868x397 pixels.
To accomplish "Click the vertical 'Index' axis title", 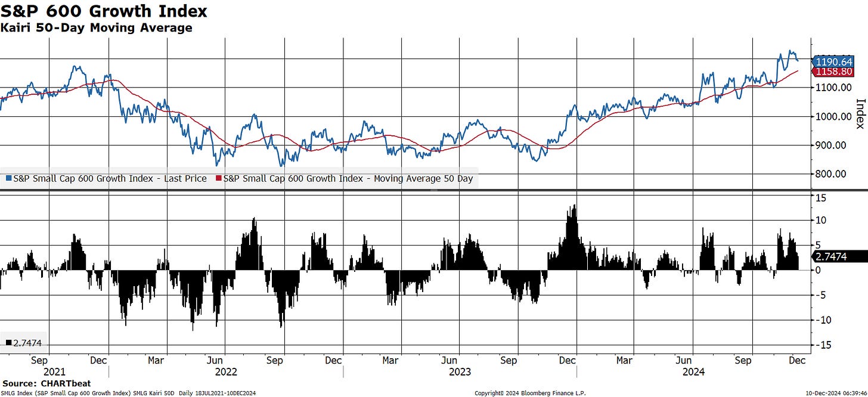I will point(859,114).
